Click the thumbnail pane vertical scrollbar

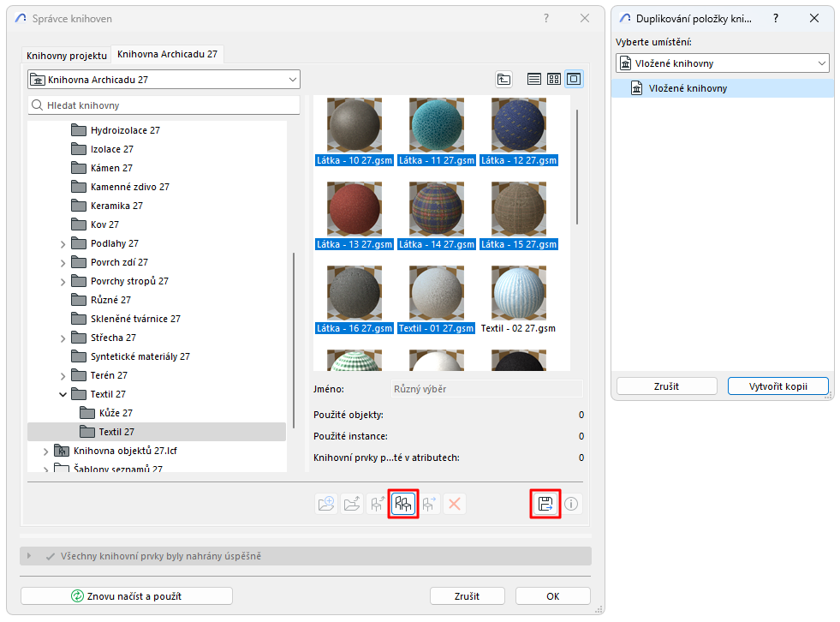577,167
